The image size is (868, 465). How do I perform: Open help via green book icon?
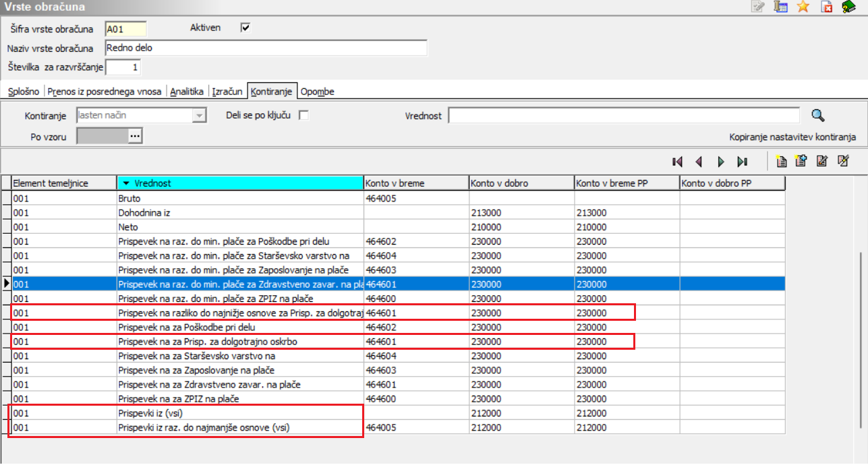click(x=848, y=7)
